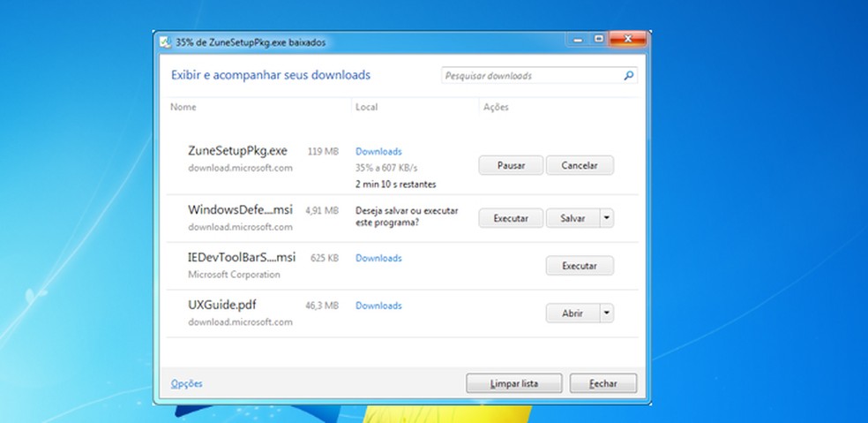Click the 119 MB size value

click(x=323, y=151)
